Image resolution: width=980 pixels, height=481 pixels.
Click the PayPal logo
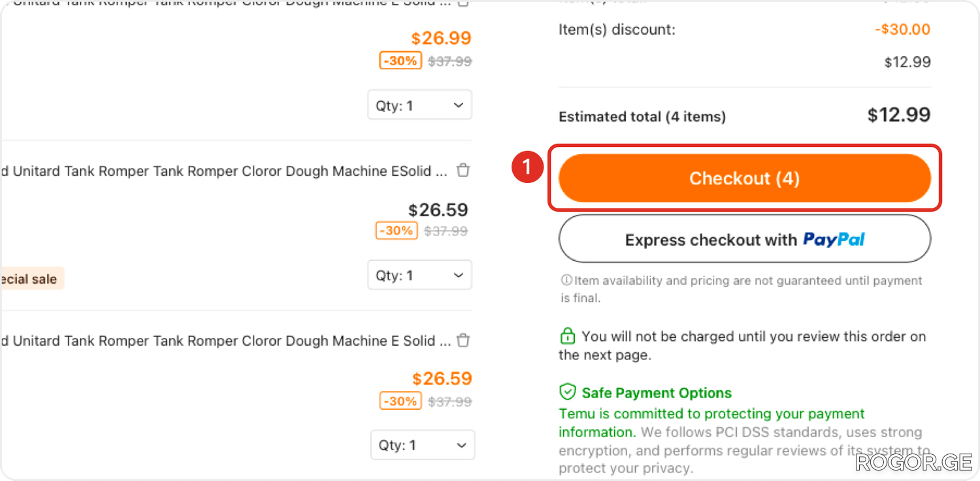tap(834, 240)
